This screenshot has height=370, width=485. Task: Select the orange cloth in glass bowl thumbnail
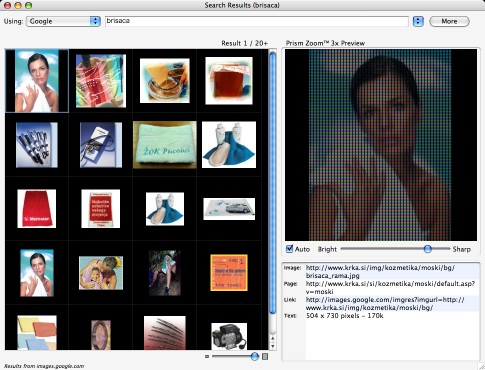point(165,81)
